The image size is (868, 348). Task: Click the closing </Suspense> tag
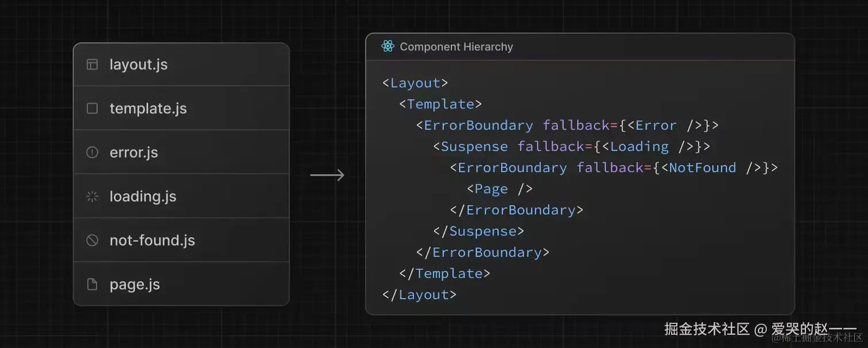click(x=478, y=231)
